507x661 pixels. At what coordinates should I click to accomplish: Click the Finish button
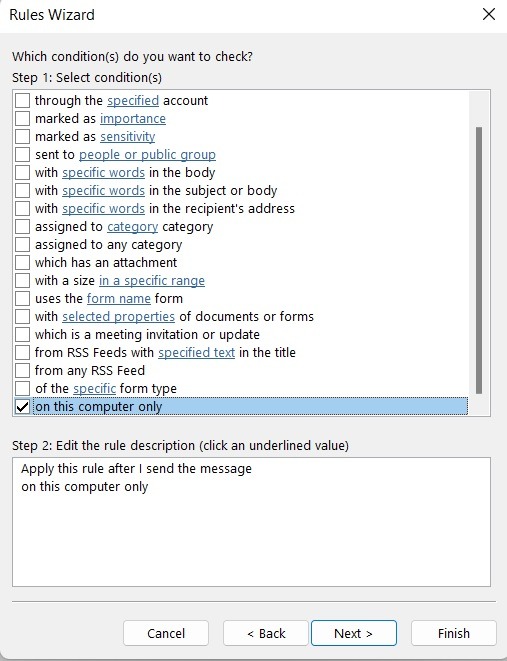coord(453,633)
